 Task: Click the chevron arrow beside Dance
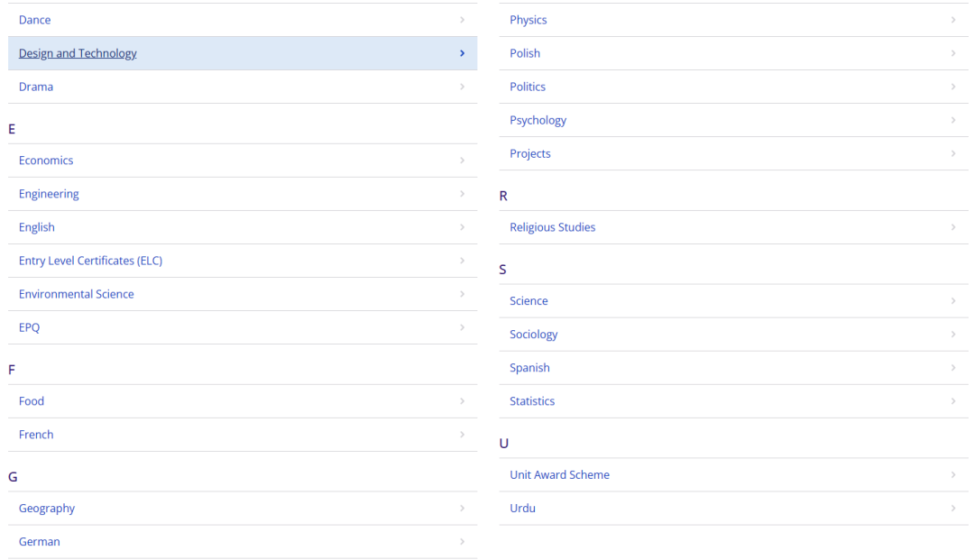[x=462, y=20]
